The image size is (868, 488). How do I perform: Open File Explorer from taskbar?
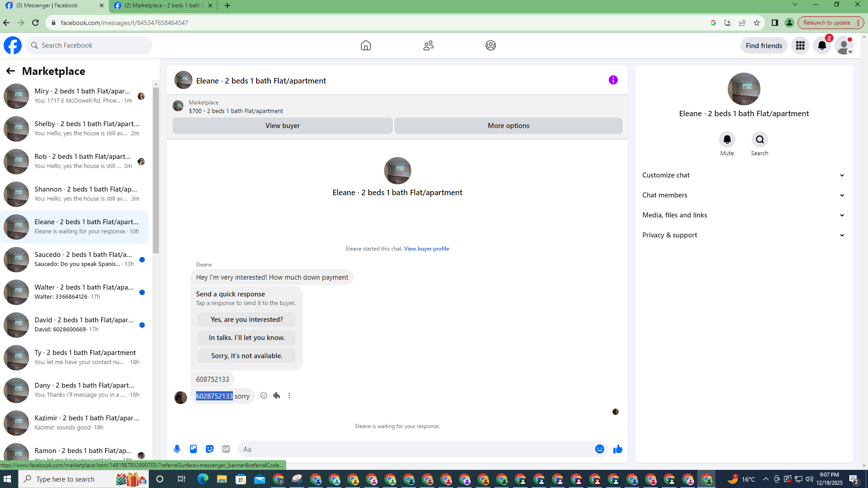tap(222, 479)
